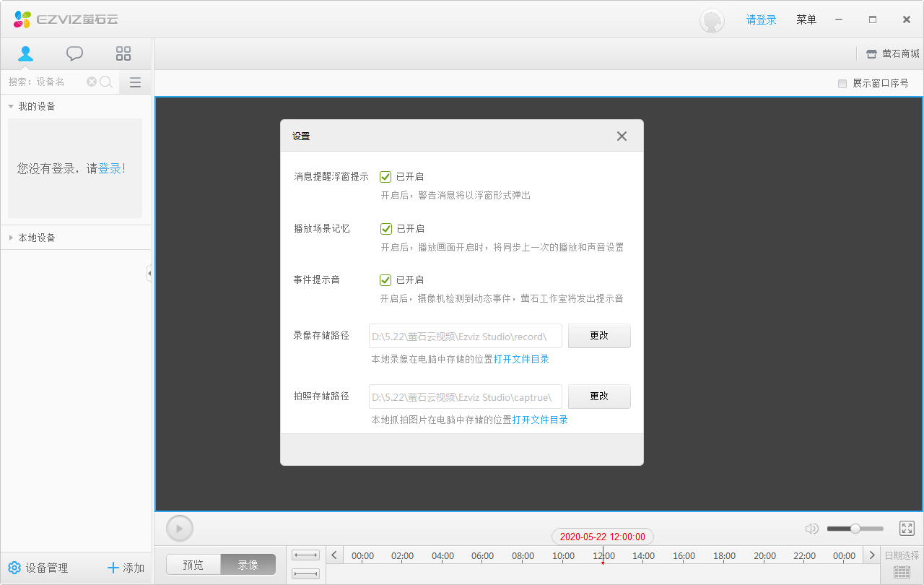Click the 设备管理 gear icon
This screenshot has width=924, height=585.
pos(14,568)
